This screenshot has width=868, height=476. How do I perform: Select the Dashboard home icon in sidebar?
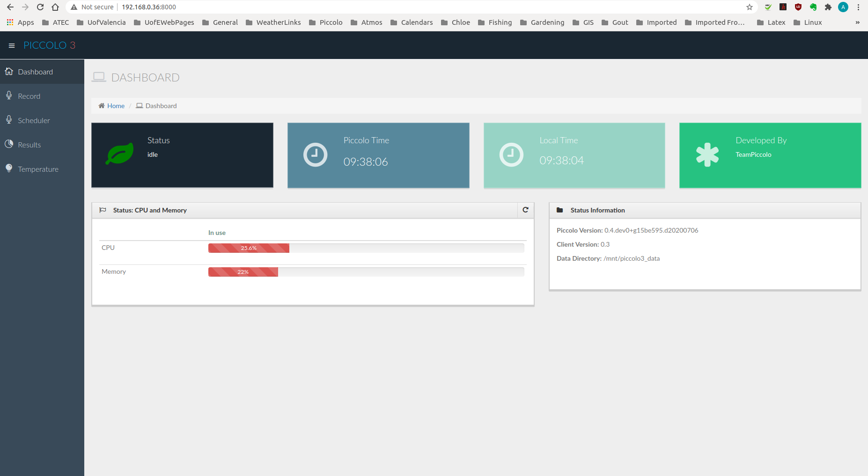pos(9,71)
